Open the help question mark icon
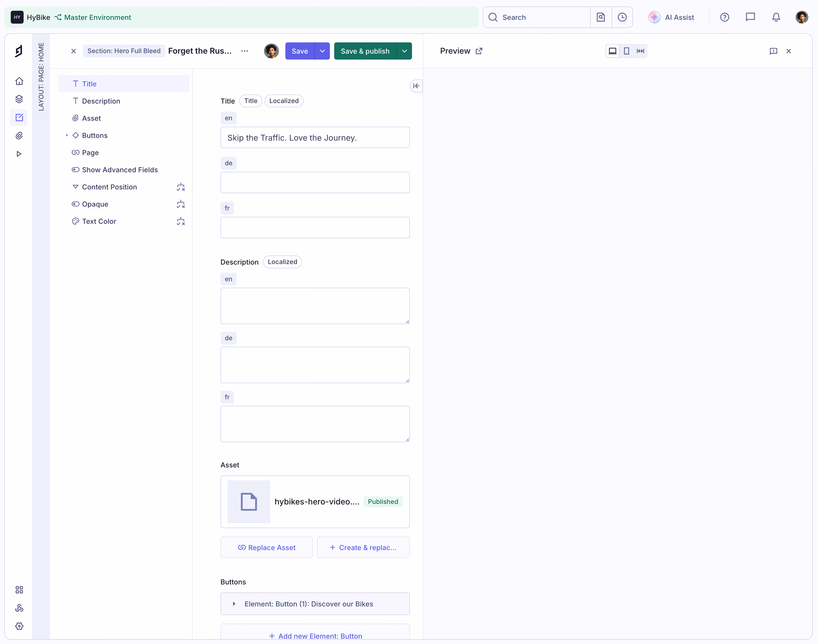The height and width of the screenshot is (644, 817). point(725,17)
